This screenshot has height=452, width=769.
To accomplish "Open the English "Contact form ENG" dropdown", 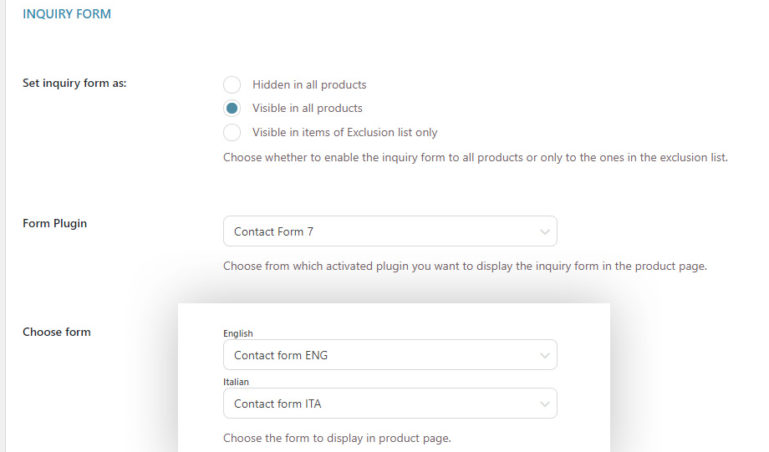I will coord(389,355).
